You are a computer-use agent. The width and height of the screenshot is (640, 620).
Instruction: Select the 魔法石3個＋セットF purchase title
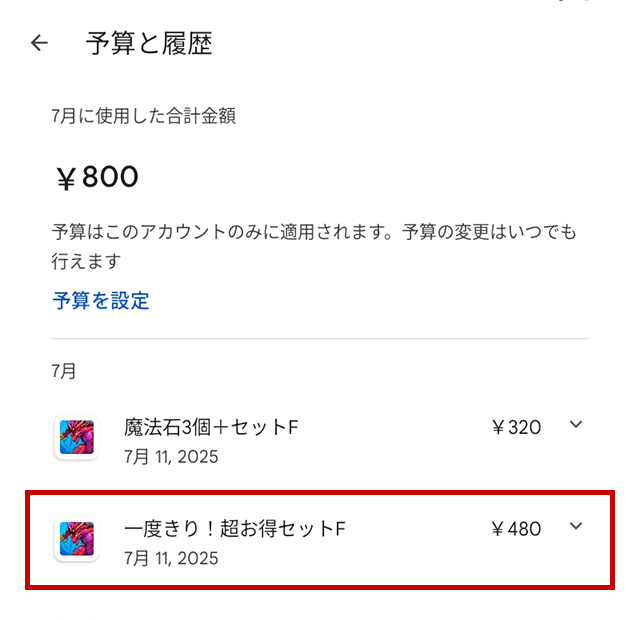pos(211,428)
